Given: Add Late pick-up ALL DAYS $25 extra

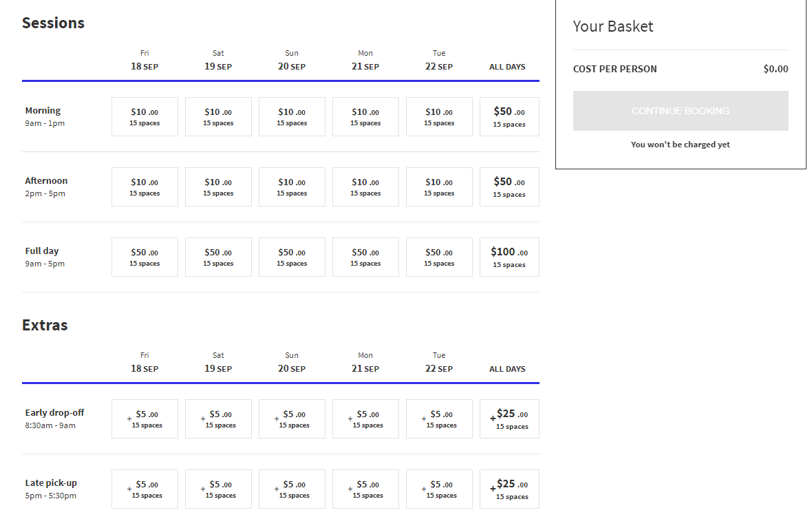Looking at the screenshot, I should point(509,489).
